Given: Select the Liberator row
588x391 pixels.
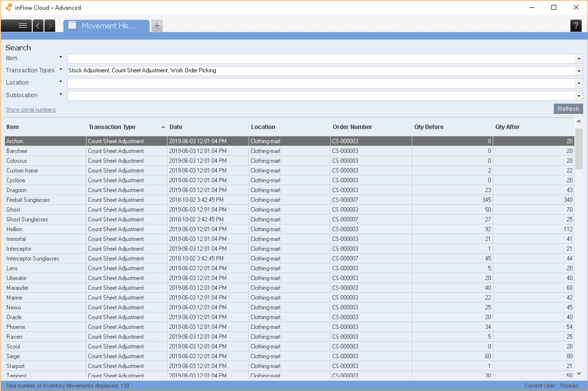Looking at the screenshot, I should 290,278.
